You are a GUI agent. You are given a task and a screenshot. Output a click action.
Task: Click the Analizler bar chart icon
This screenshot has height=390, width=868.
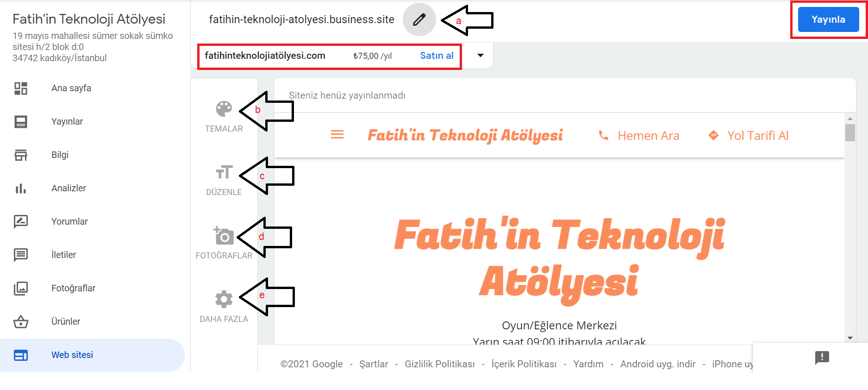point(21,188)
